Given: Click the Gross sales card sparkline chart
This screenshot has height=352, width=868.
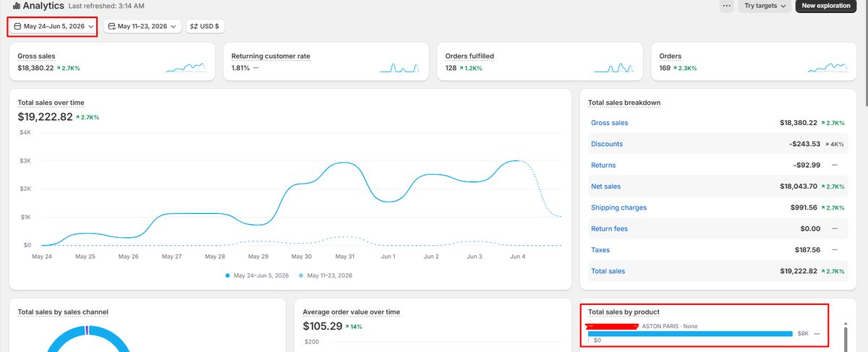Looking at the screenshot, I should (186, 67).
